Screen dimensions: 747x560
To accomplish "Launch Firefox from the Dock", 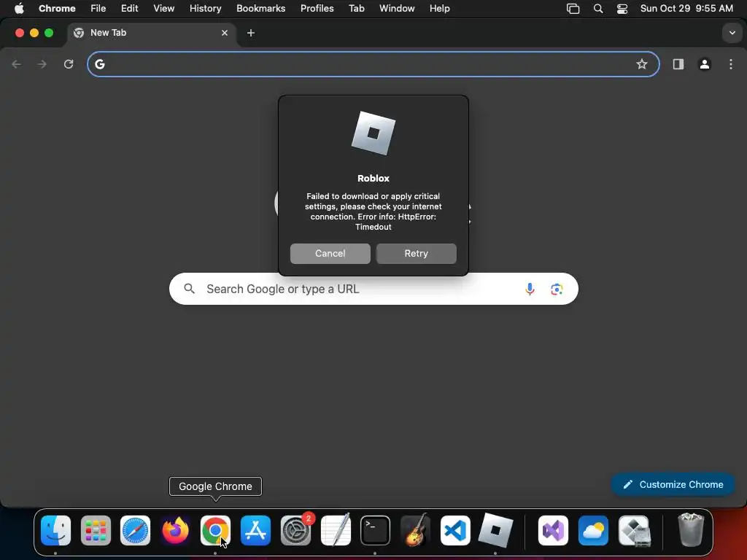I will pyautogui.click(x=175, y=530).
